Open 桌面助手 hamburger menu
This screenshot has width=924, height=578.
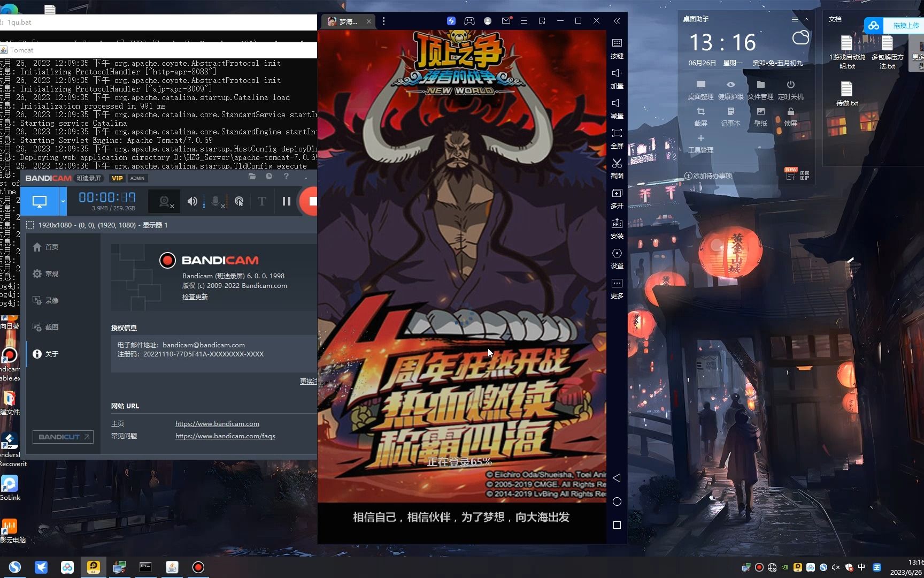coord(795,19)
